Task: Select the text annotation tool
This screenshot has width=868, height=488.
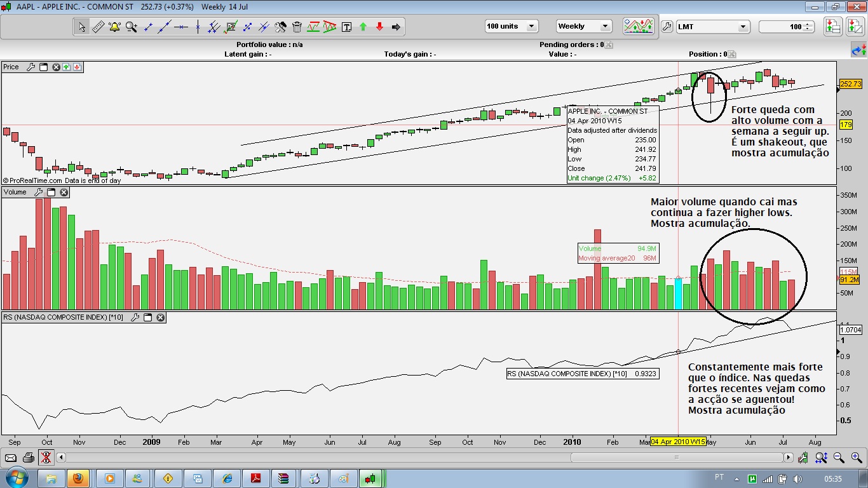Action: (346, 27)
